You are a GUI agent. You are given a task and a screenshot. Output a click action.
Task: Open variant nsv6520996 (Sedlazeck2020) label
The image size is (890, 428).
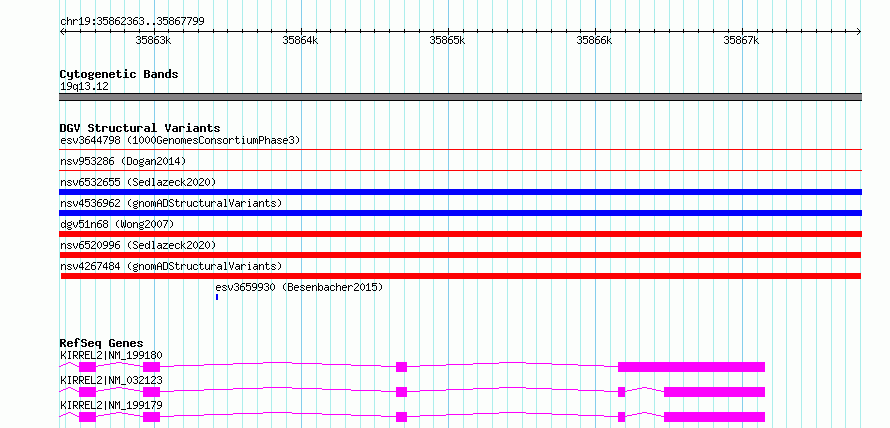pyautogui.click(x=138, y=245)
